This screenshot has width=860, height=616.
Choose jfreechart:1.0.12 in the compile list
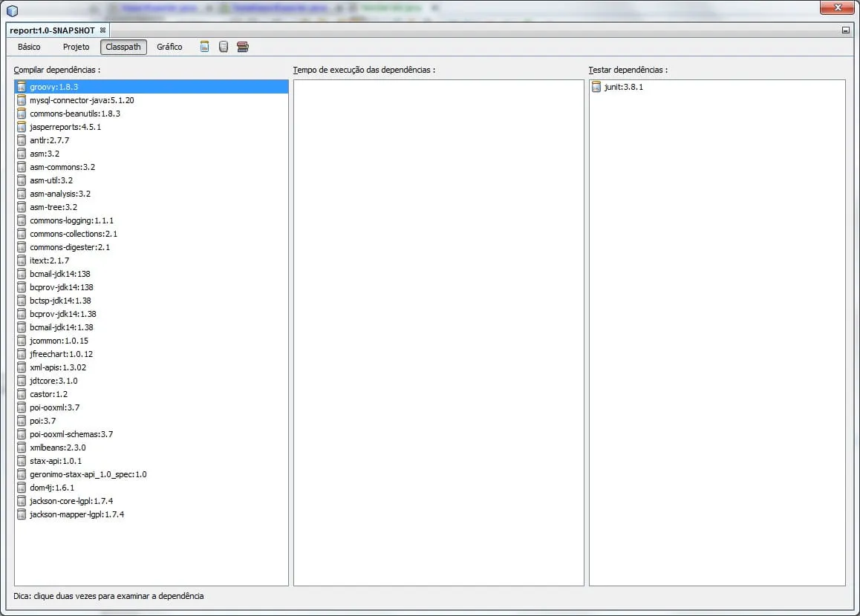coord(61,354)
